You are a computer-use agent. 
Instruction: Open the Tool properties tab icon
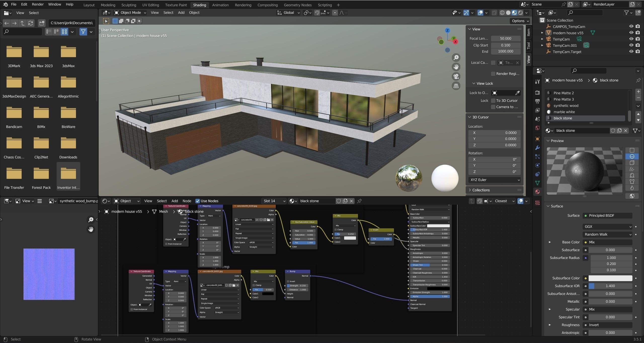pyautogui.click(x=537, y=81)
